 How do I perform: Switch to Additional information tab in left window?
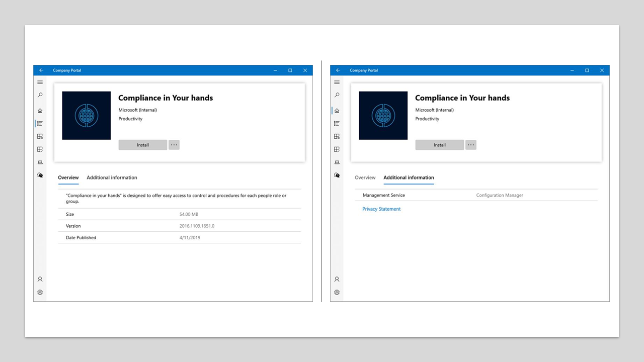click(112, 177)
